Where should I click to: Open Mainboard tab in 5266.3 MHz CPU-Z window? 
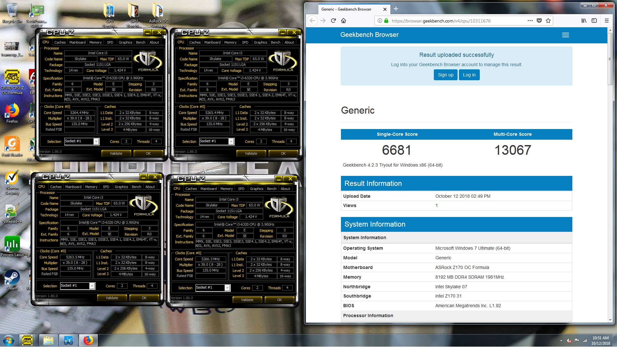coord(209,189)
